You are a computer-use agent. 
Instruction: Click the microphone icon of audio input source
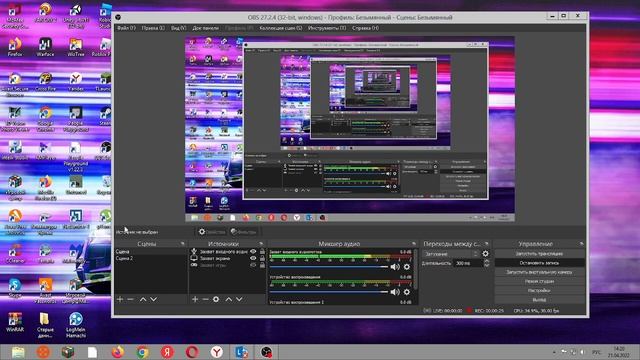(x=194, y=251)
